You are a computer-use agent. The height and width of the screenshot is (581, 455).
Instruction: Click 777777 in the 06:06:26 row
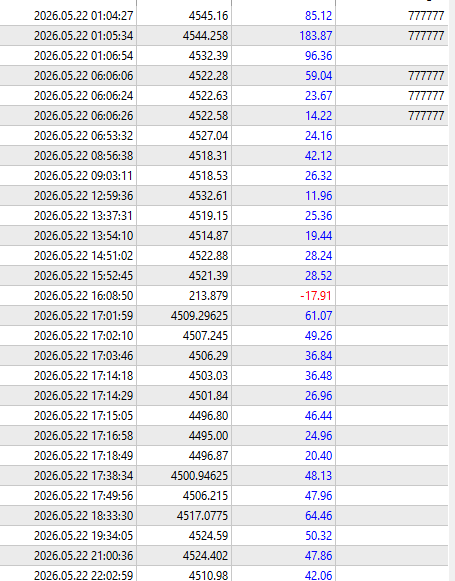(x=426, y=116)
